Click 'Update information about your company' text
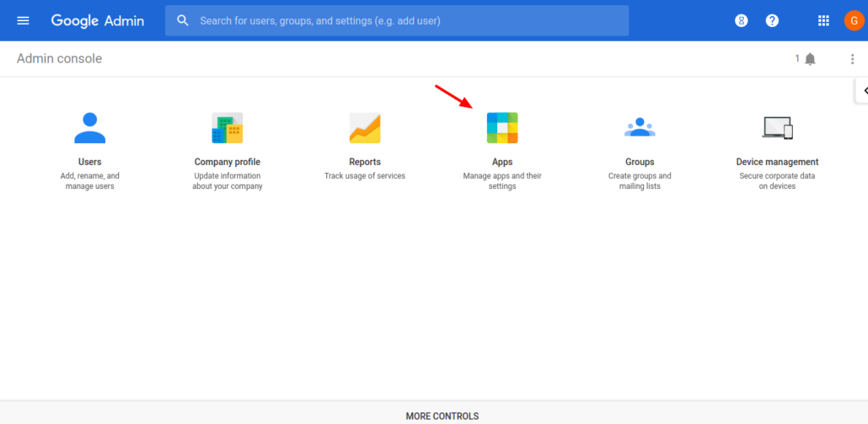This screenshot has width=868, height=424. (x=228, y=181)
